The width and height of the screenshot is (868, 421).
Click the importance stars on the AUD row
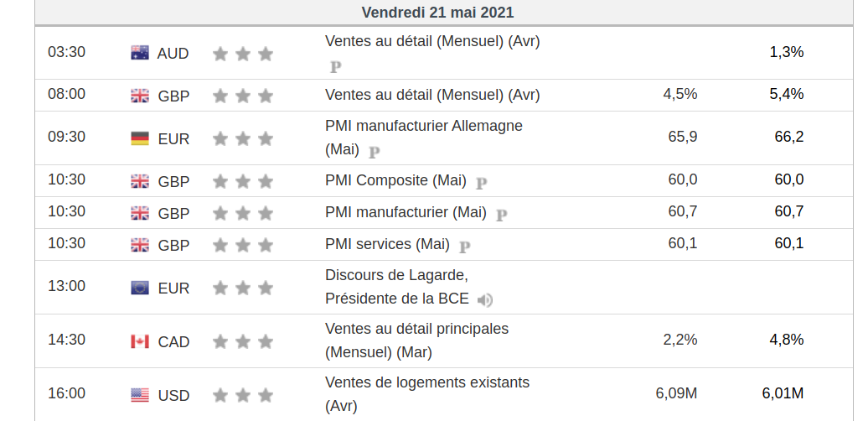(x=243, y=54)
